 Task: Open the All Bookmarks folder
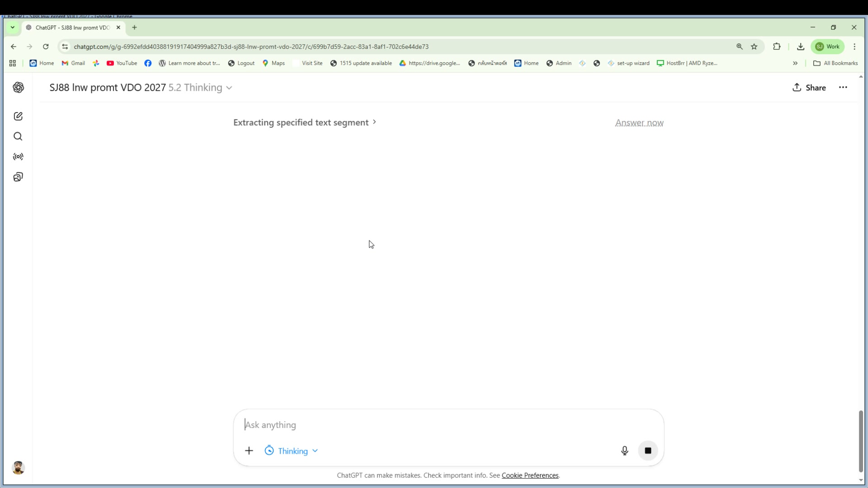click(x=835, y=63)
